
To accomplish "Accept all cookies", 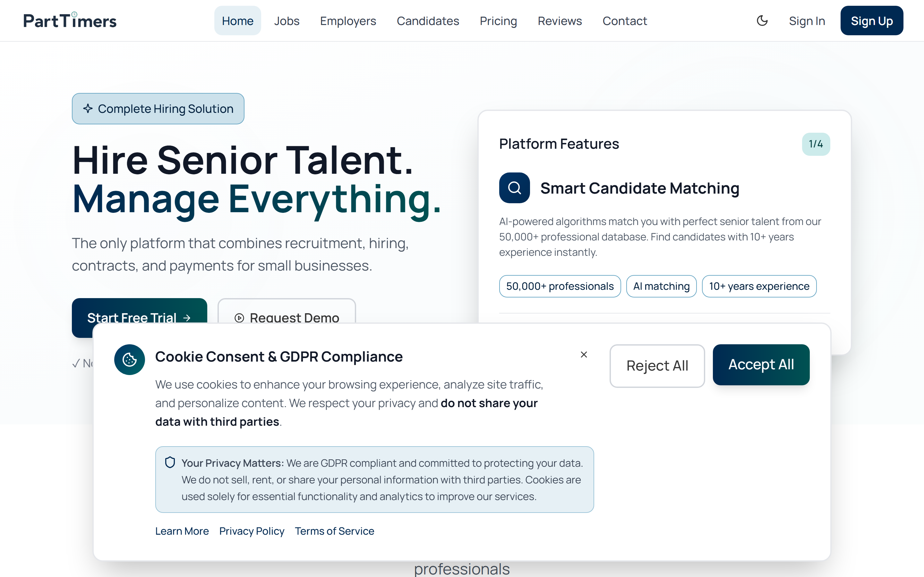I will pos(761,364).
